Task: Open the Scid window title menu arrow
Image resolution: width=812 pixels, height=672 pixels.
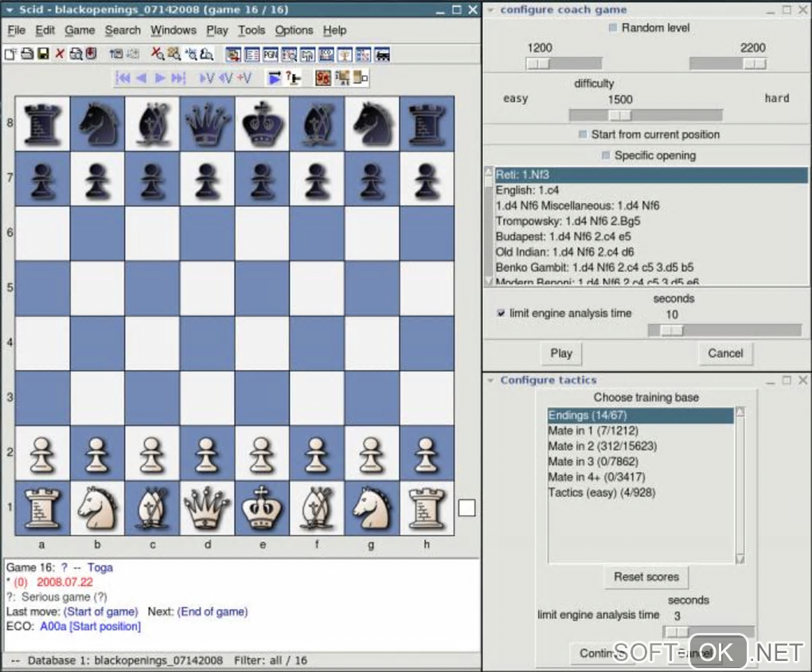Action: [10, 10]
